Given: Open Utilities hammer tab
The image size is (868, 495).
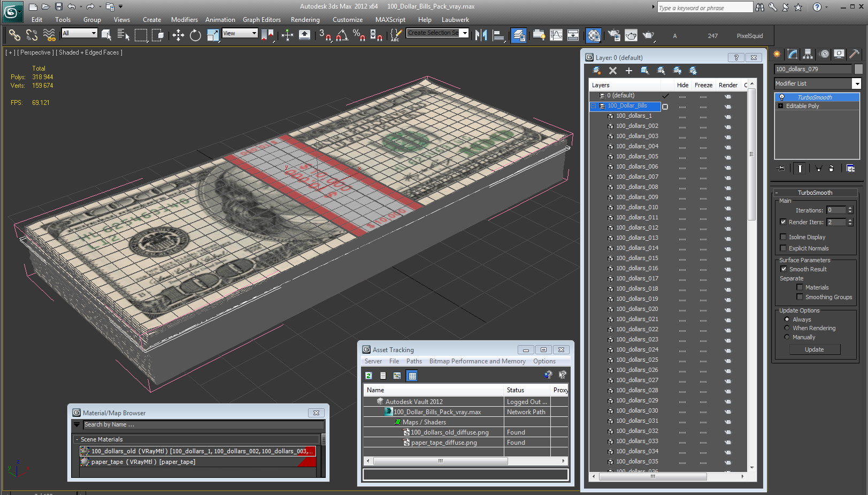Looking at the screenshot, I should coord(855,54).
